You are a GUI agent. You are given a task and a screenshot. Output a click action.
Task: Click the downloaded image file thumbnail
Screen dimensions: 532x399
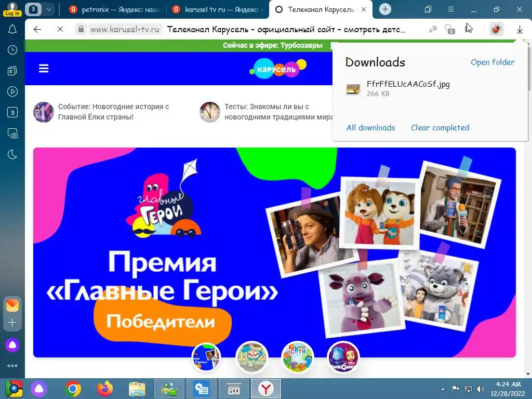click(x=353, y=89)
